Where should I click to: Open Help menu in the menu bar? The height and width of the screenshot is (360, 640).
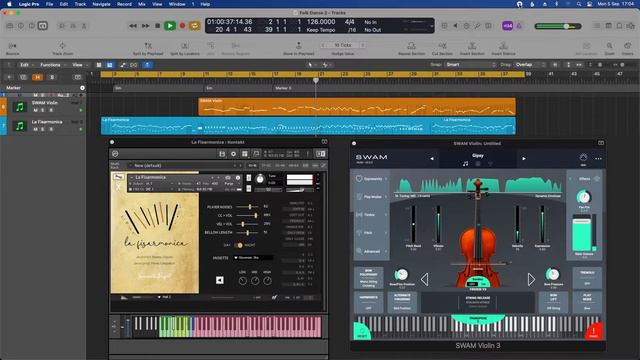tap(205, 4)
